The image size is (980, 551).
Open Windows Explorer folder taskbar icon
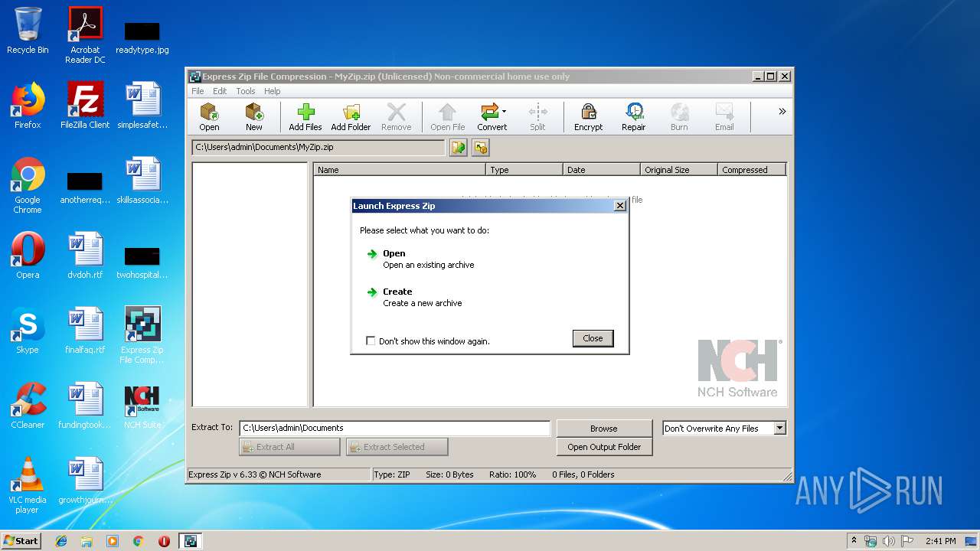coord(87,541)
